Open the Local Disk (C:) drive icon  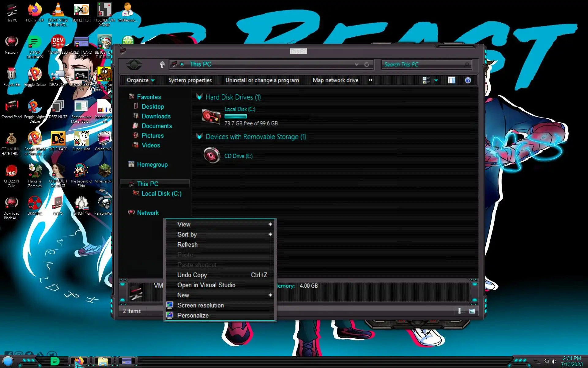[211, 117]
